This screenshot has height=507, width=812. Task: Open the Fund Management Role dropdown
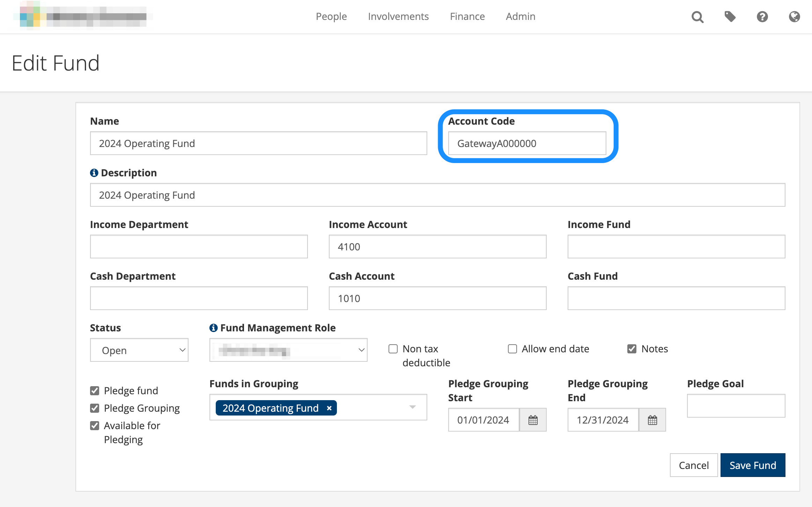[288, 350]
